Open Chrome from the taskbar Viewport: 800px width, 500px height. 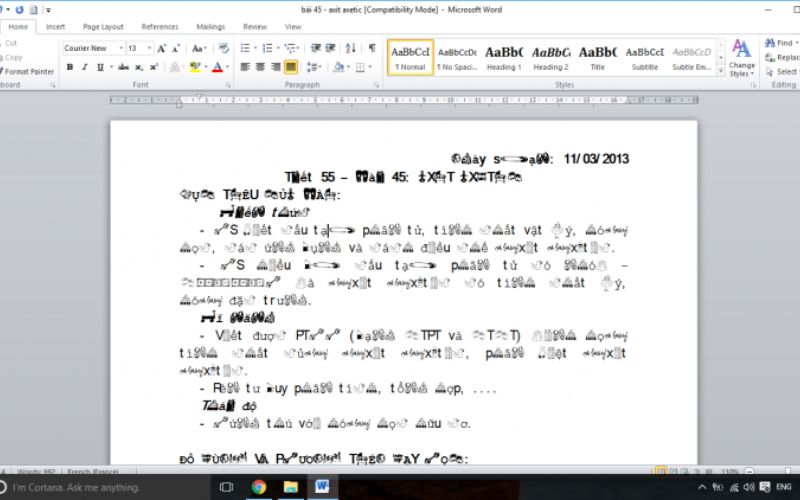click(259, 487)
